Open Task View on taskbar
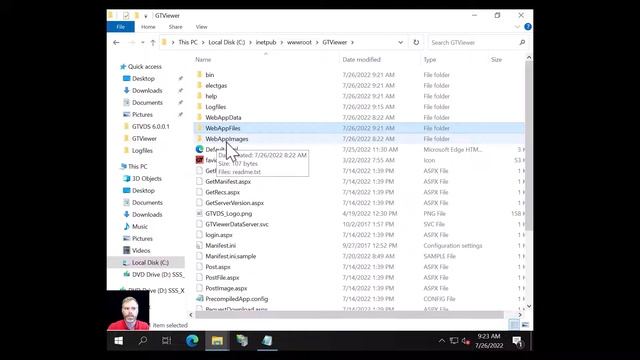 (x=167, y=341)
